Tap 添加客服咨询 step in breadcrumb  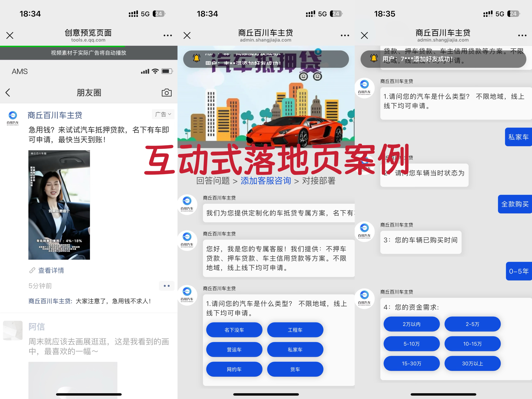click(x=266, y=181)
